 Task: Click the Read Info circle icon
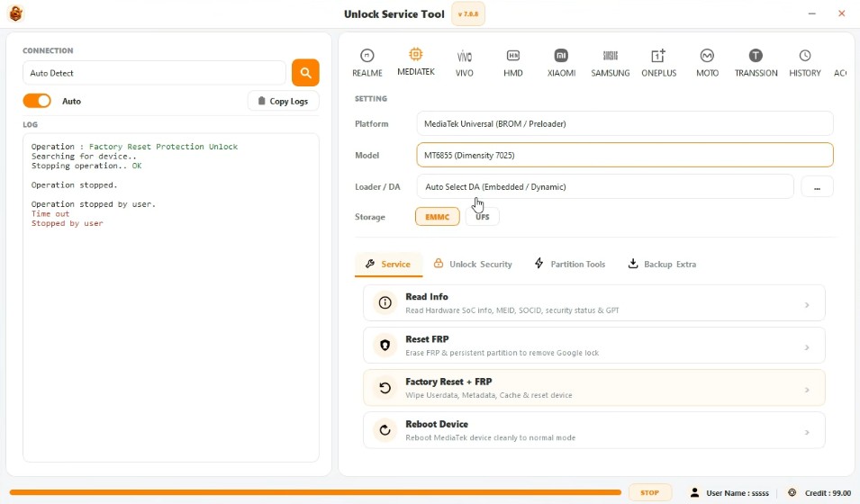385,302
